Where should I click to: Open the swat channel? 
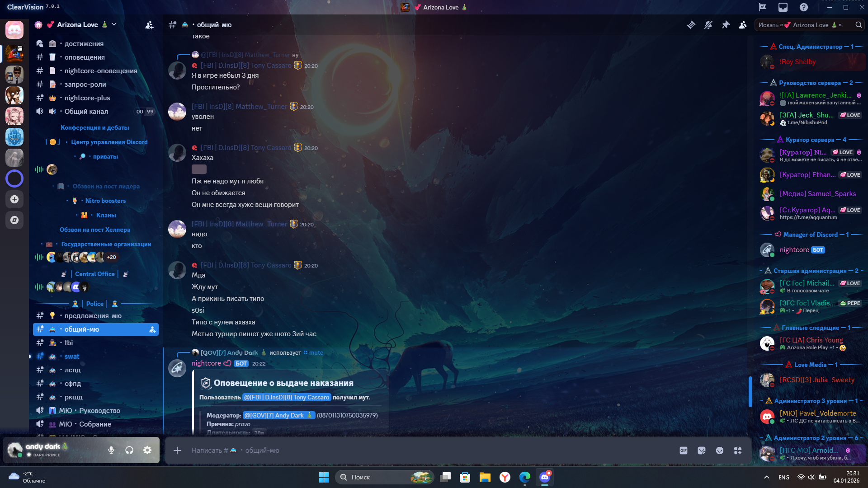click(71, 357)
